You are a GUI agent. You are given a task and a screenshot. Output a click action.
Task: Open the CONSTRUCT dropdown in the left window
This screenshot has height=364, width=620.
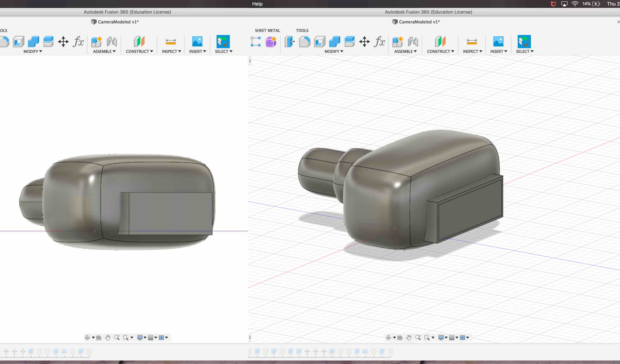click(x=139, y=51)
